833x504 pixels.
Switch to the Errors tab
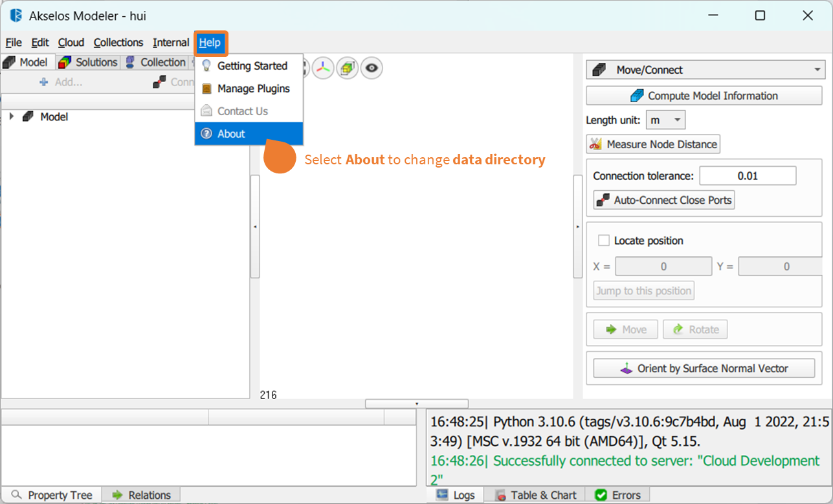pos(618,495)
